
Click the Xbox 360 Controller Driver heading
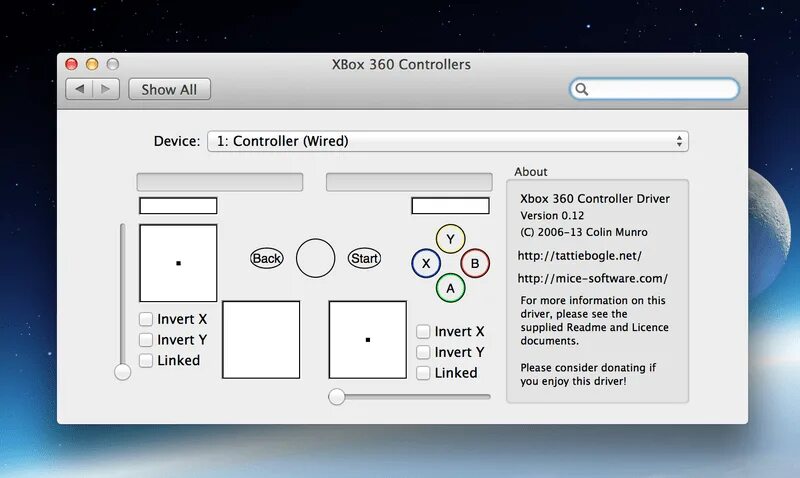coord(595,199)
